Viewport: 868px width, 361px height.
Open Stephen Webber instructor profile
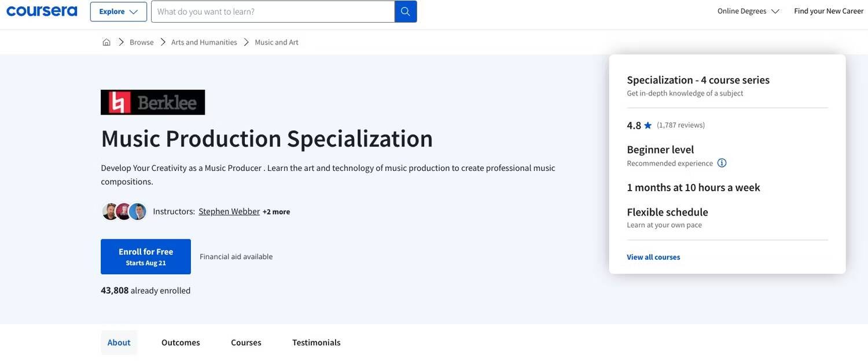[229, 212]
